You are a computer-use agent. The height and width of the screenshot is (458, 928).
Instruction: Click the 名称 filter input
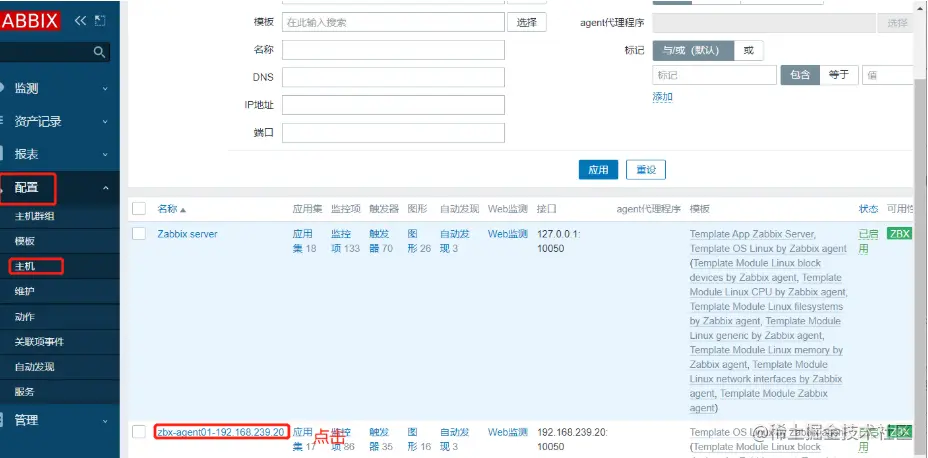click(393, 50)
